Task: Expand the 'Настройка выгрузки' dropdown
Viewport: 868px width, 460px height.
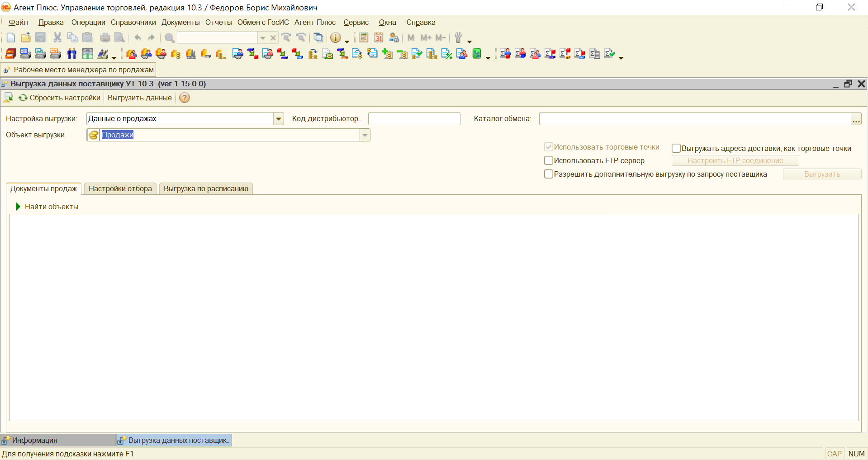Action: click(x=279, y=119)
